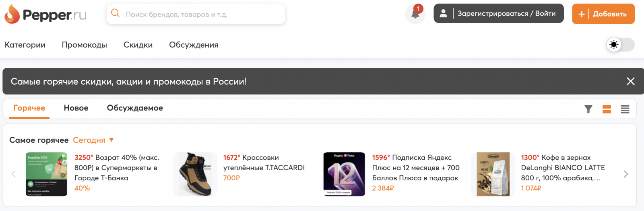
Task: Toggle the light/dark theme switch
Action: (x=620, y=44)
